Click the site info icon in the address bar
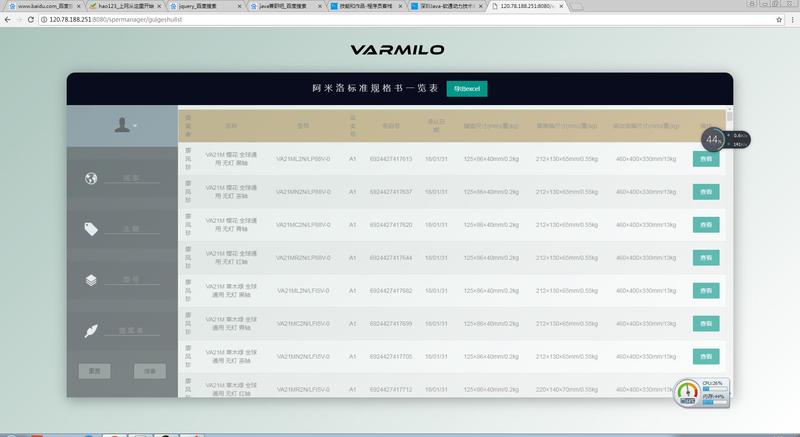 point(44,19)
